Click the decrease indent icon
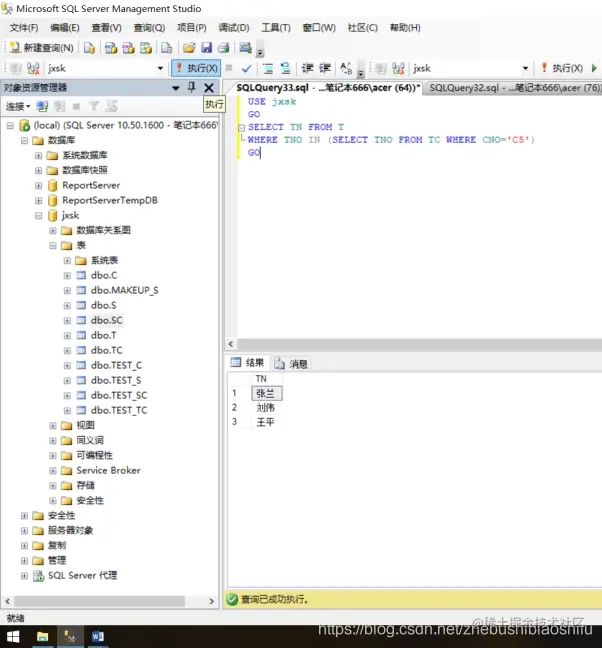 pos(307,68)
